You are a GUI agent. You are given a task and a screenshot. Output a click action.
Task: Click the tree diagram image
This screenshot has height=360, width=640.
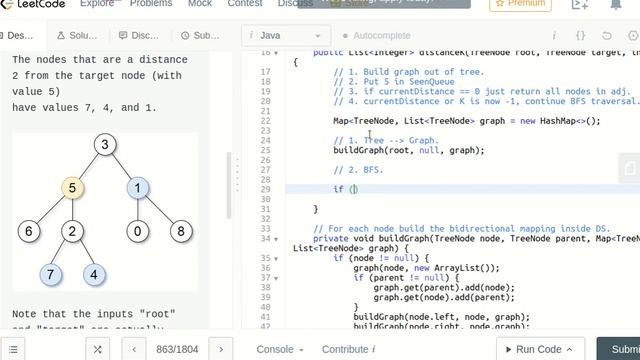(105, 211)
